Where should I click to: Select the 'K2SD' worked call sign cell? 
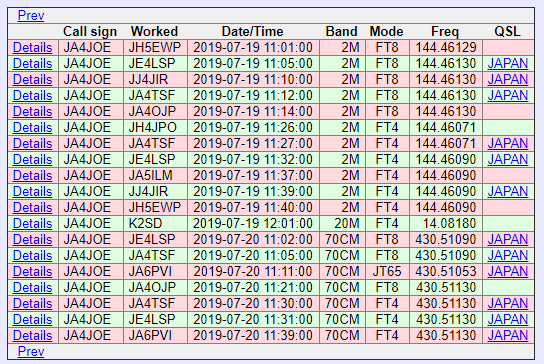[x=155, y=223]
